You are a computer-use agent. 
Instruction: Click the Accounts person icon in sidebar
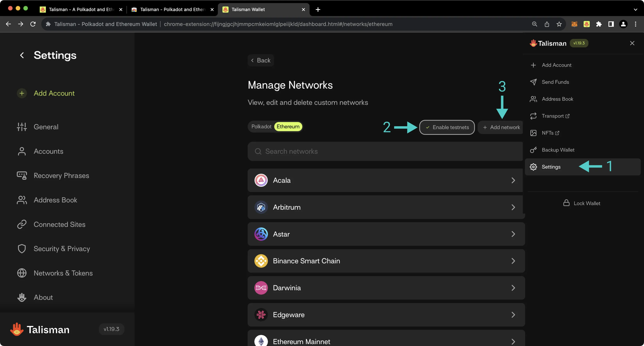[x=22, y=151]
